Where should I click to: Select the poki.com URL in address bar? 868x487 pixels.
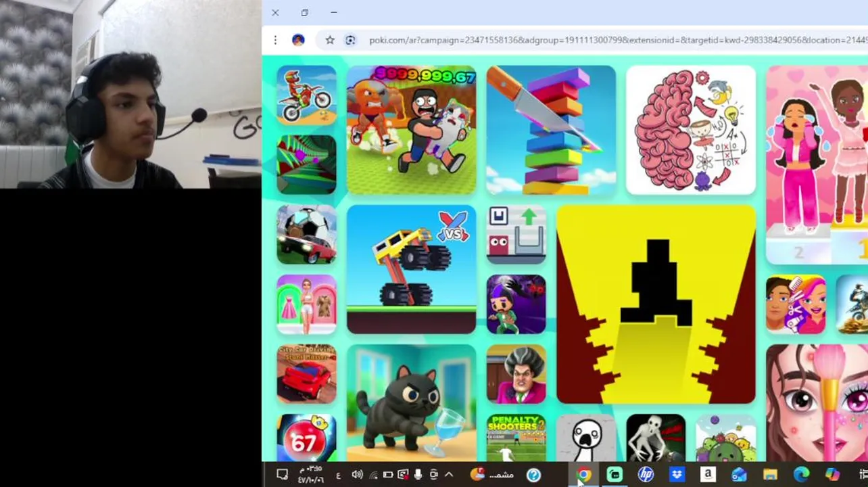pos(618,40)
